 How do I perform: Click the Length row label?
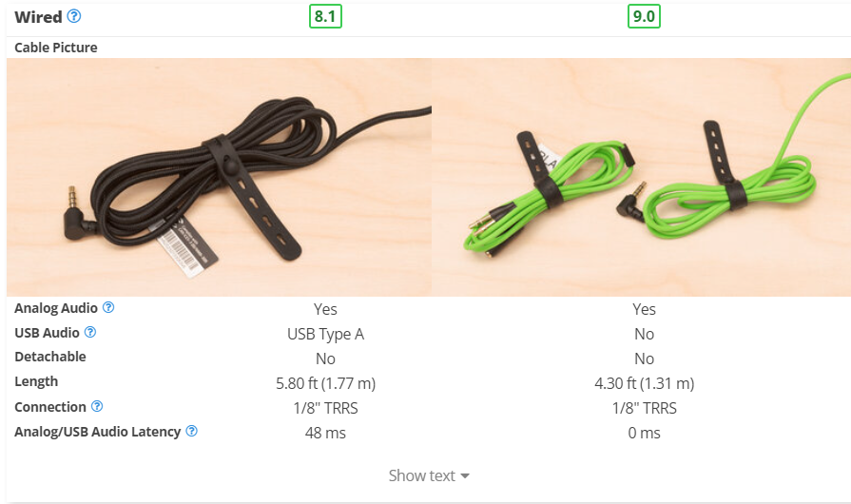[36, 382]
